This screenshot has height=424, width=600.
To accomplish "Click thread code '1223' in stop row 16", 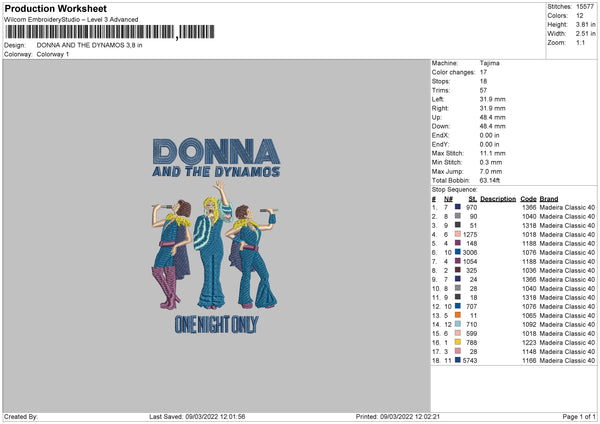I will coord(529,342).
